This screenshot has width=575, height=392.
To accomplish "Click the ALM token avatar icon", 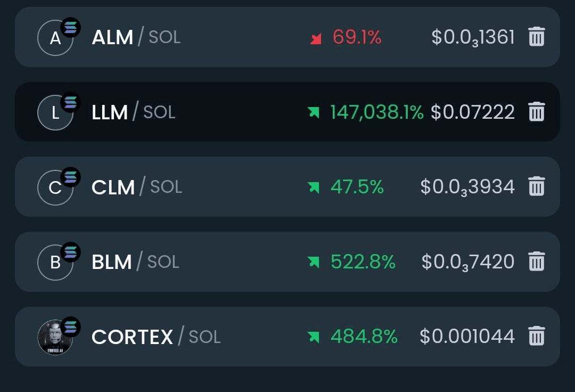I will coord(55,38).
